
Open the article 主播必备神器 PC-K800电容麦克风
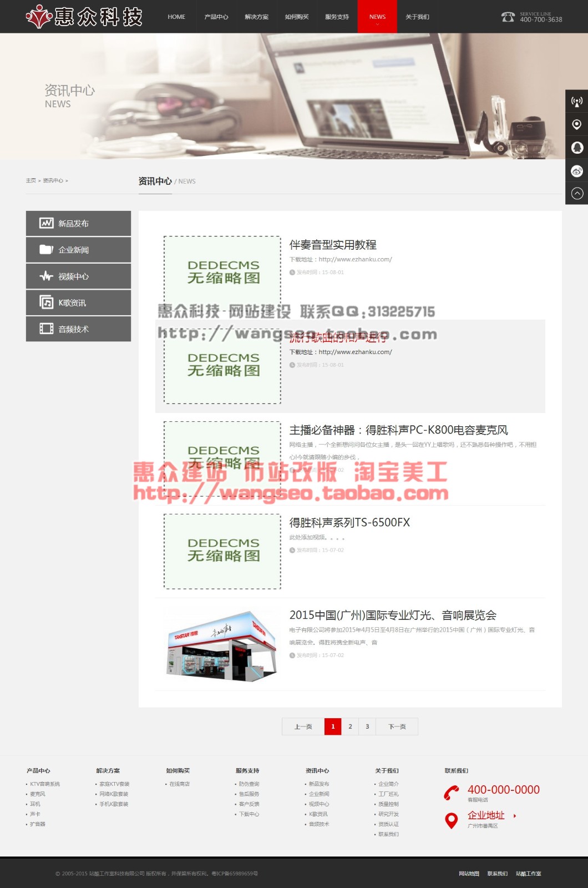coord(398,430)
